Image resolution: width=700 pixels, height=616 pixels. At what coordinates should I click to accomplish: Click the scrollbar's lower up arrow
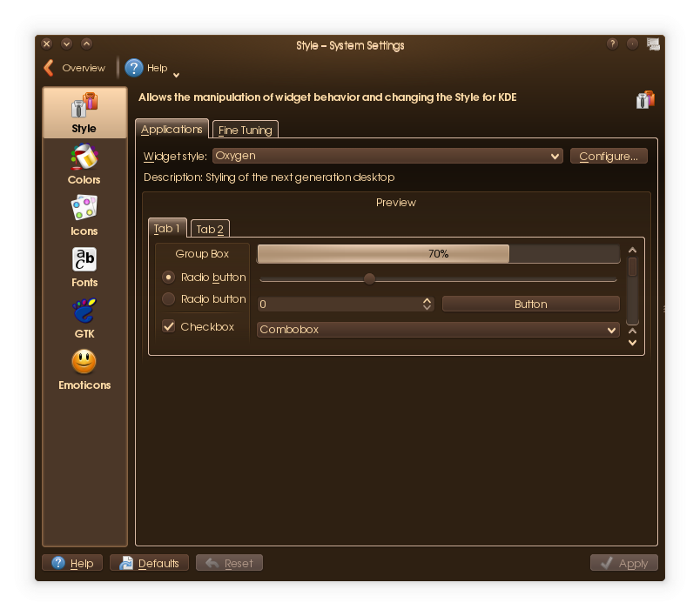[x=632, y=331]
